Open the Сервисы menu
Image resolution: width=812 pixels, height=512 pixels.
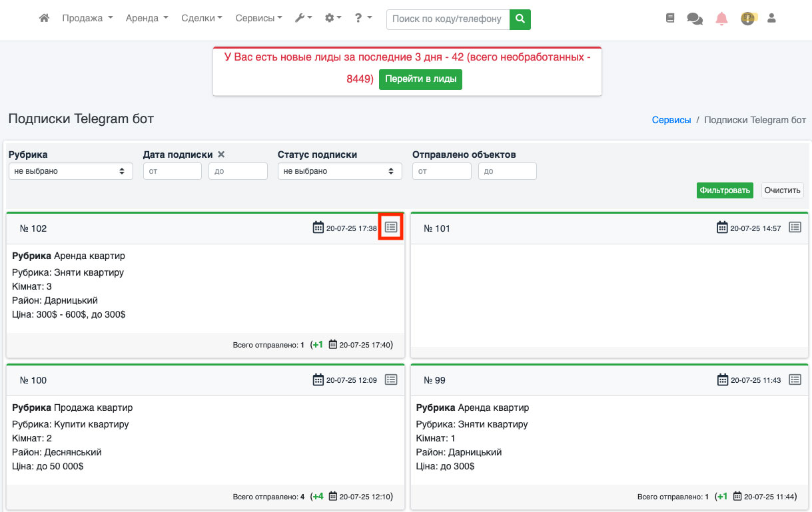click(x=259, y=19)
